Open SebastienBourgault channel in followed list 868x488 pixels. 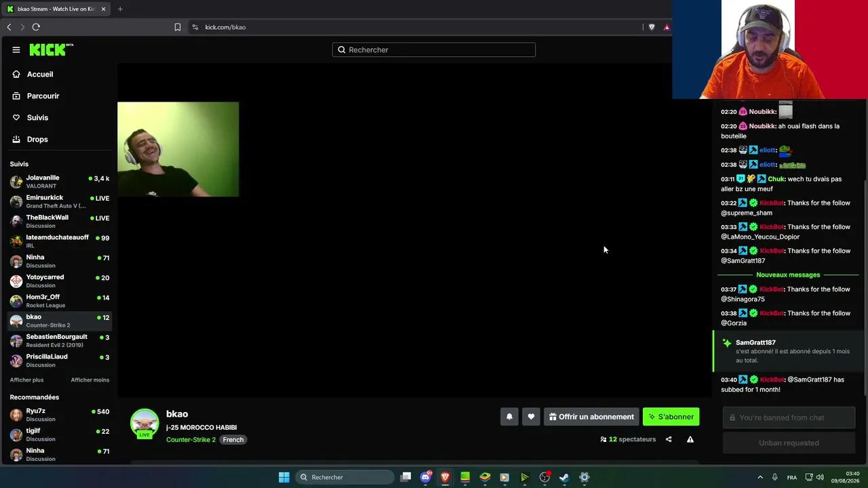tap(60, 340)
